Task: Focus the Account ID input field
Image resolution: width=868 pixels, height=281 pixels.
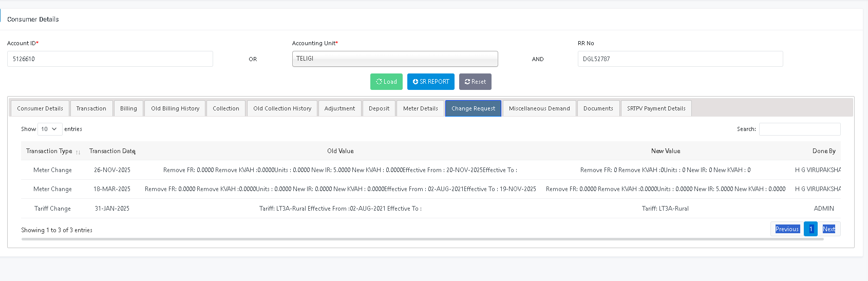Action: [110, 59]
